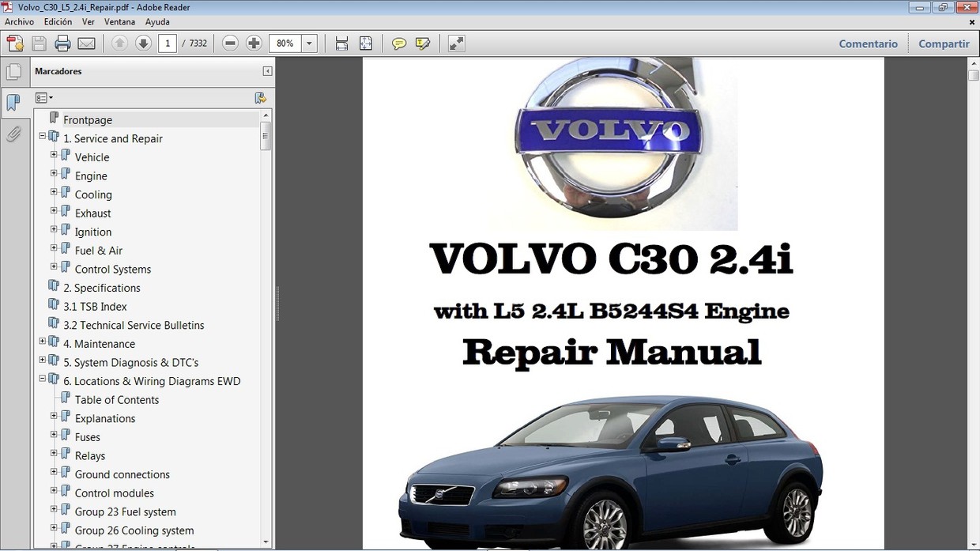Open the Archivo menu
The width and height of the screenshot is (980, 551).
point(19,22)
